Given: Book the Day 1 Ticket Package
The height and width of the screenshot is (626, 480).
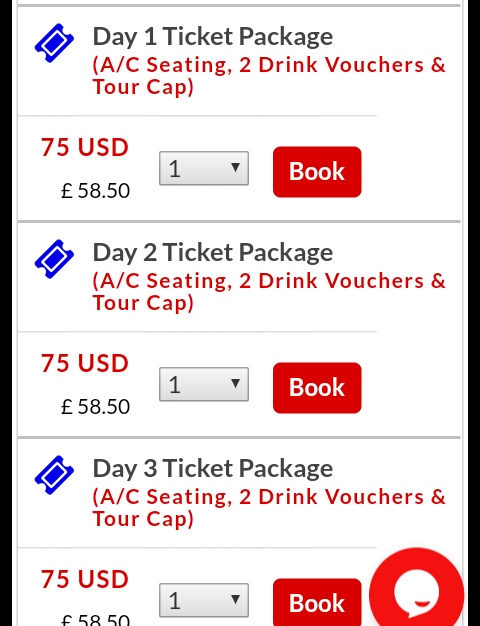Looking at the screenshot, I should (x=317, y=172).
